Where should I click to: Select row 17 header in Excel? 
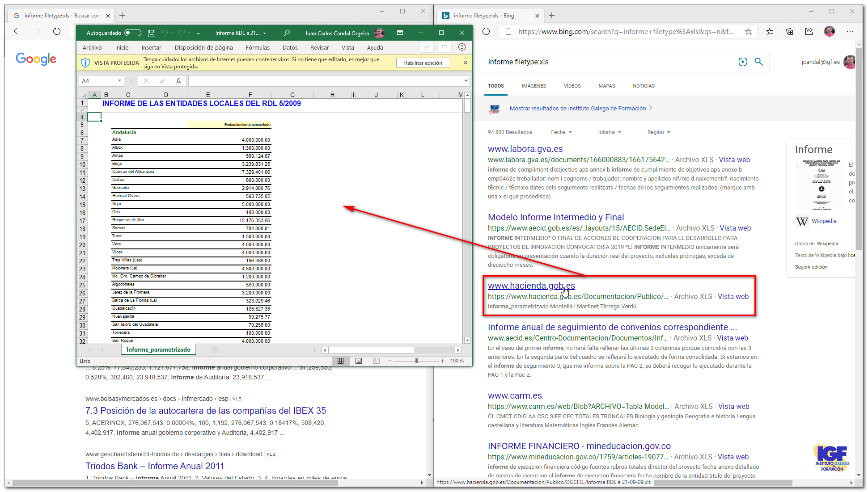pyautogui.click(x=82, y=221)
